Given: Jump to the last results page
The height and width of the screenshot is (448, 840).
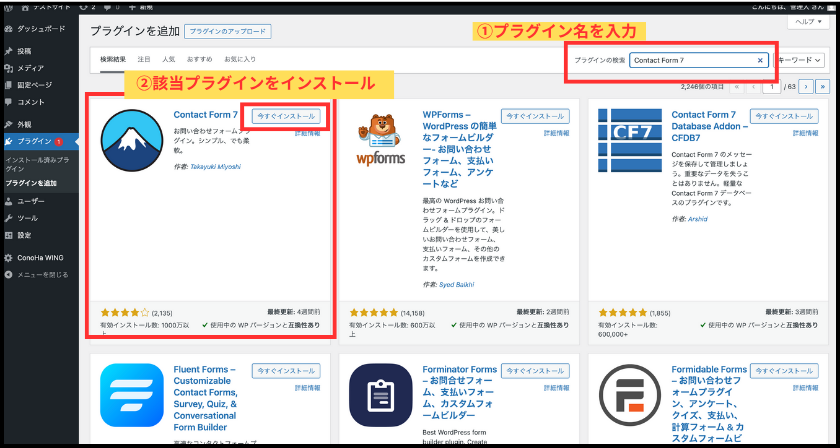Looking at the screenshot, I should (x=823, y=86).
